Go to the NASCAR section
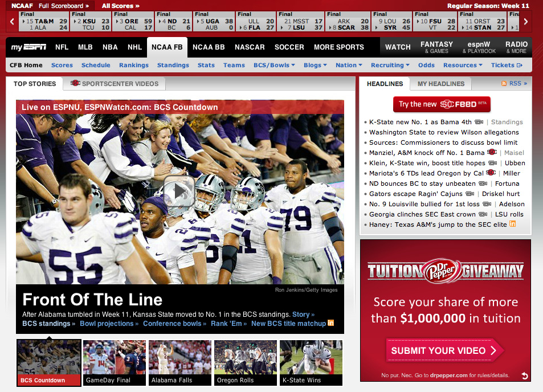Image resolution: width=543 pixels, height=392 pixels. [x=250, y=47]
